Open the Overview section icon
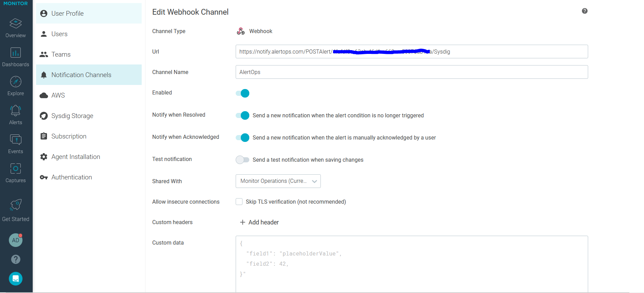Viewport: 644px width, 293px height. pyautogui.click(x=16, y=24)
